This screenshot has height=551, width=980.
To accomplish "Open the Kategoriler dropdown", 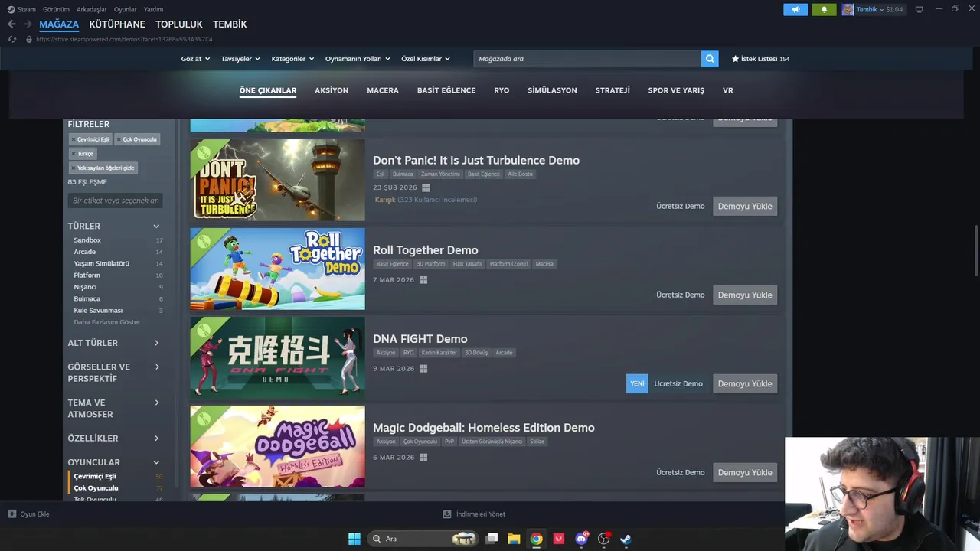I will point(292,59).
